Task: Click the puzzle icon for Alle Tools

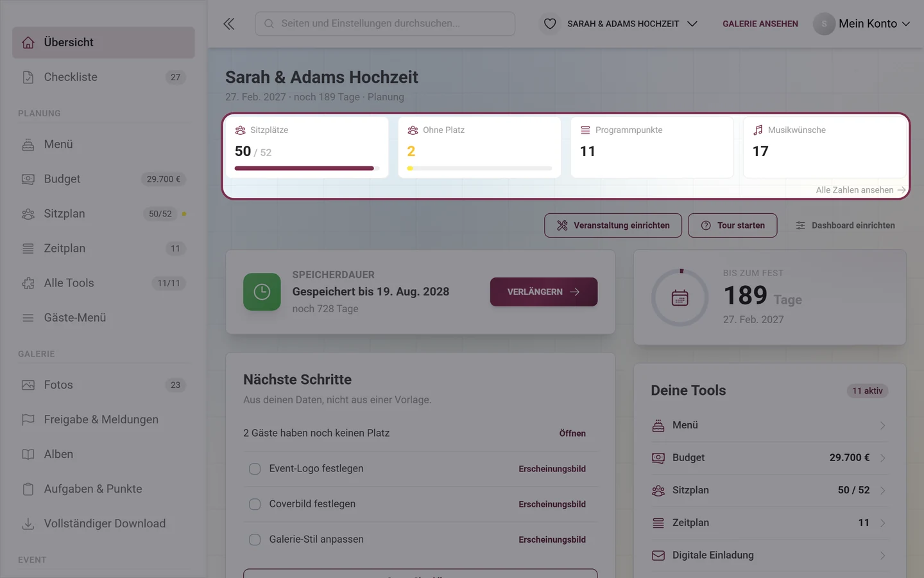Action: [x=28, y=283]
